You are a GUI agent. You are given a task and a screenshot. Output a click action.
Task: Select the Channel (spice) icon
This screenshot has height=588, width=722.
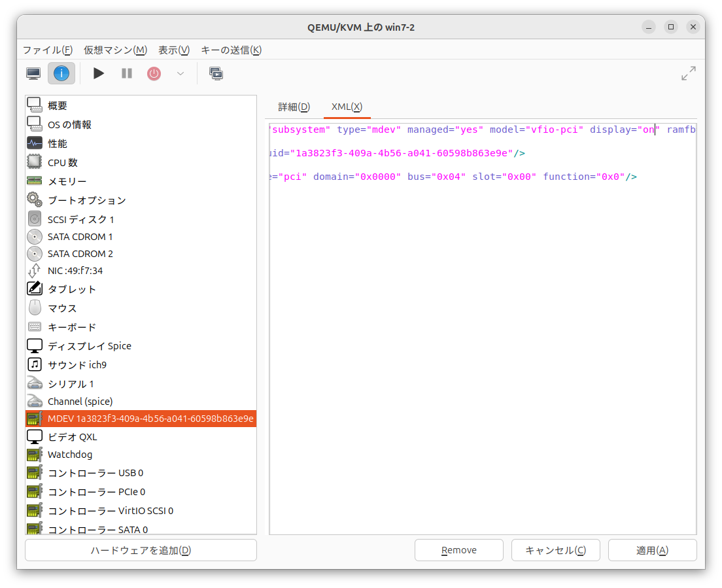click(x=35, y=401)
